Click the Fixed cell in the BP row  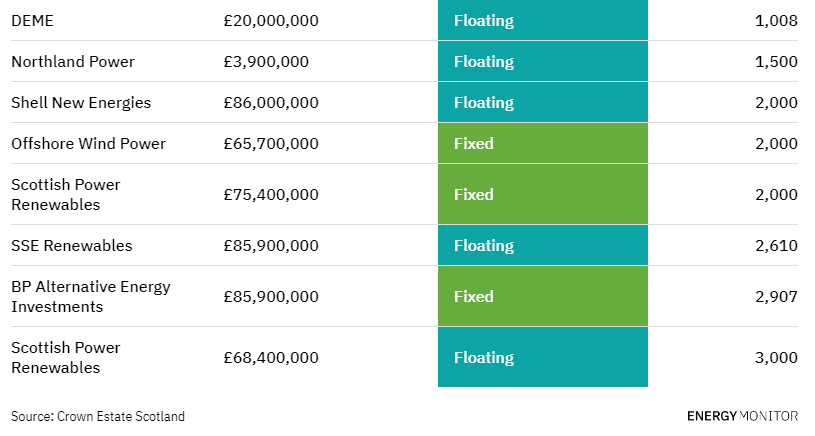[x=543, y=296]
